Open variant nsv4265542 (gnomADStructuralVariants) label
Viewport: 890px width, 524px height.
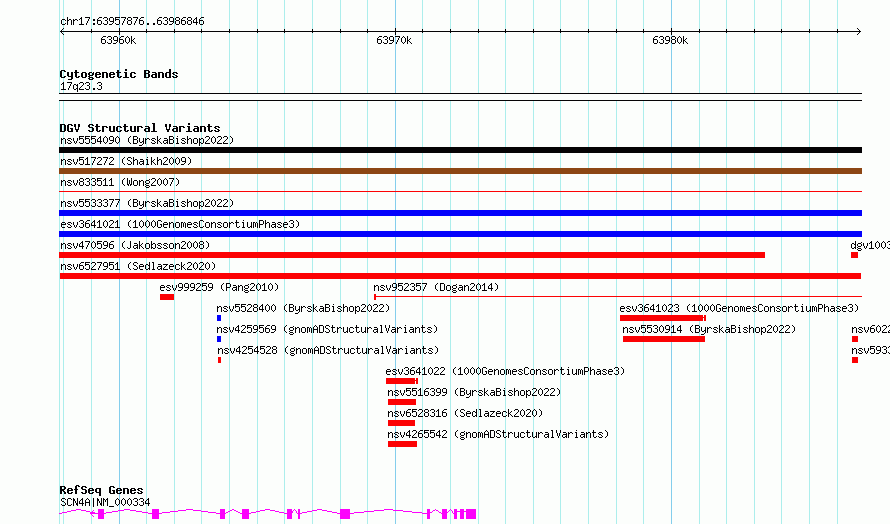point(498,434)
